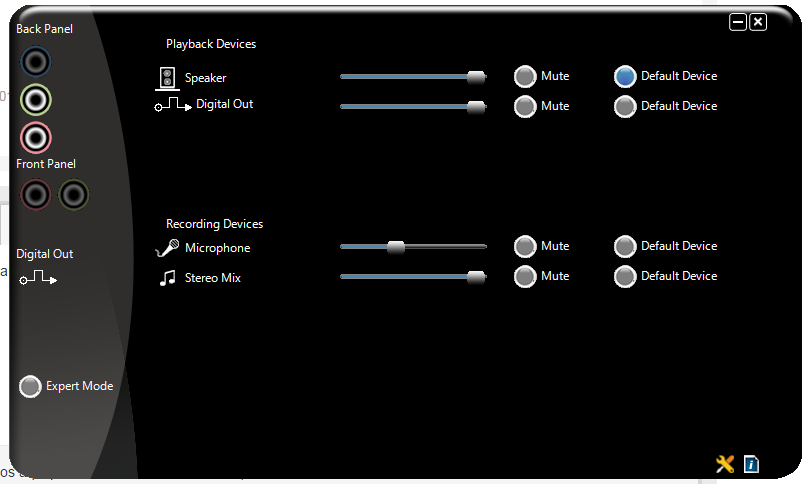Click the Microphone volume slider thumb
The image size is (810, 484).
click(x=396, y=247)
